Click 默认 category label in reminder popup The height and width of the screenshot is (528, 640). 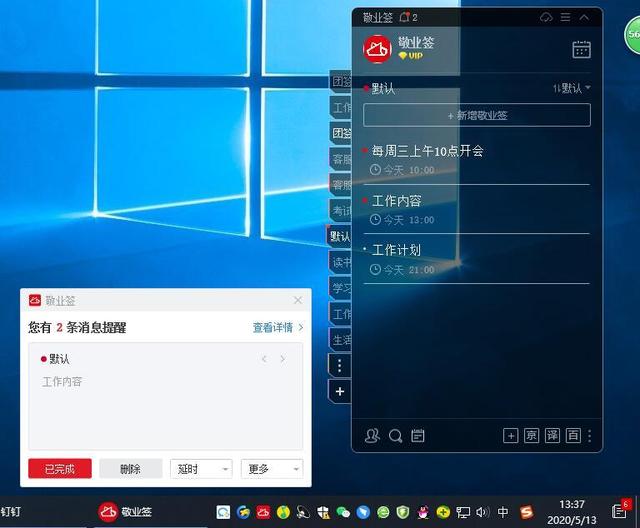click(60, 359)
